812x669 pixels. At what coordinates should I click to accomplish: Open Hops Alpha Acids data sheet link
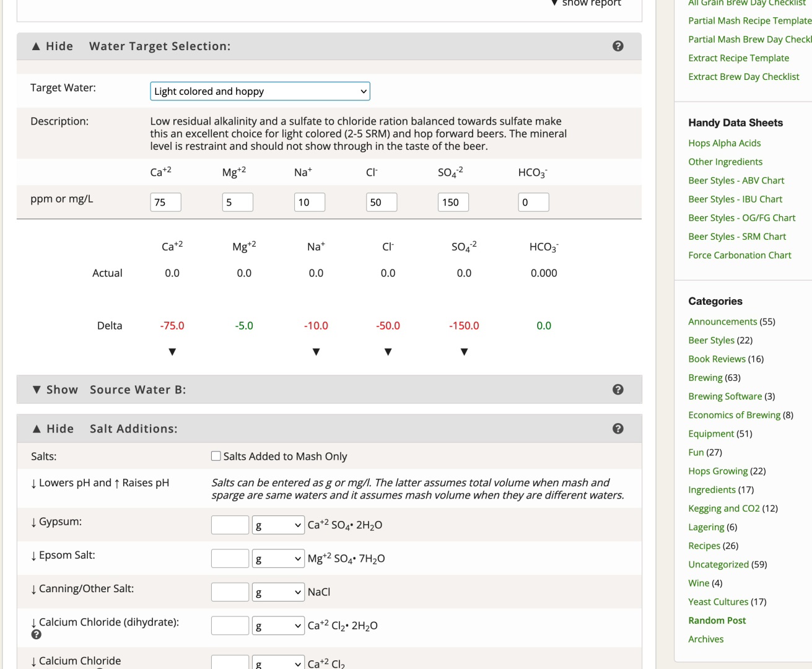pos(724,143)
